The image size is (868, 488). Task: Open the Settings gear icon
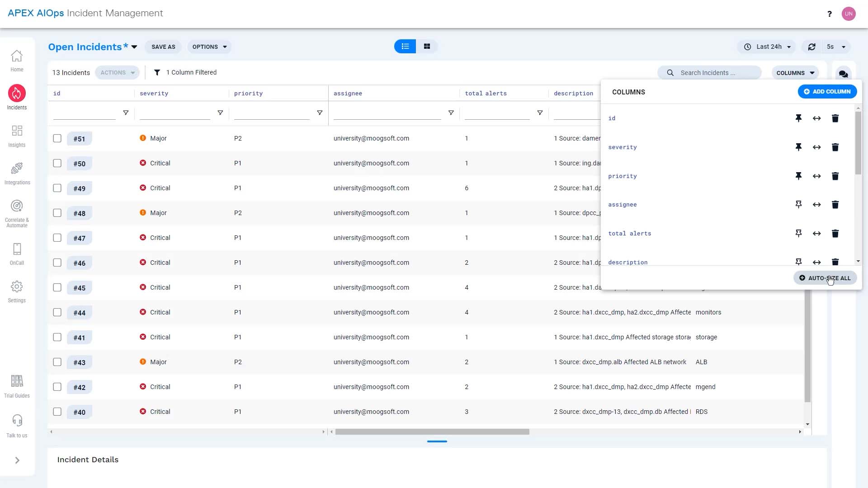[x=17, y=286]
